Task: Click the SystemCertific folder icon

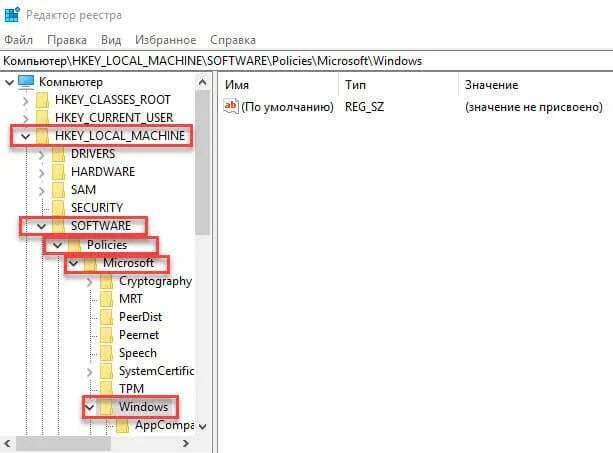Action: click(x=106, y=371)
